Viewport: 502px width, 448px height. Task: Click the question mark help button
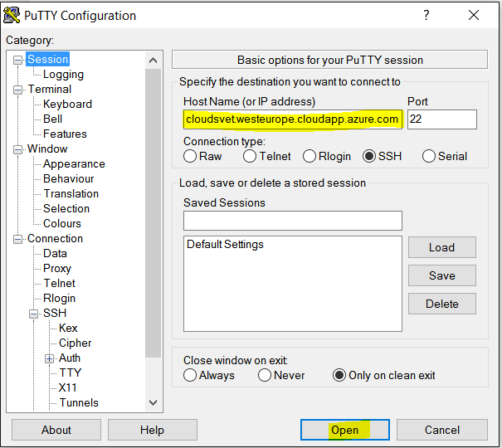[426, 15]
